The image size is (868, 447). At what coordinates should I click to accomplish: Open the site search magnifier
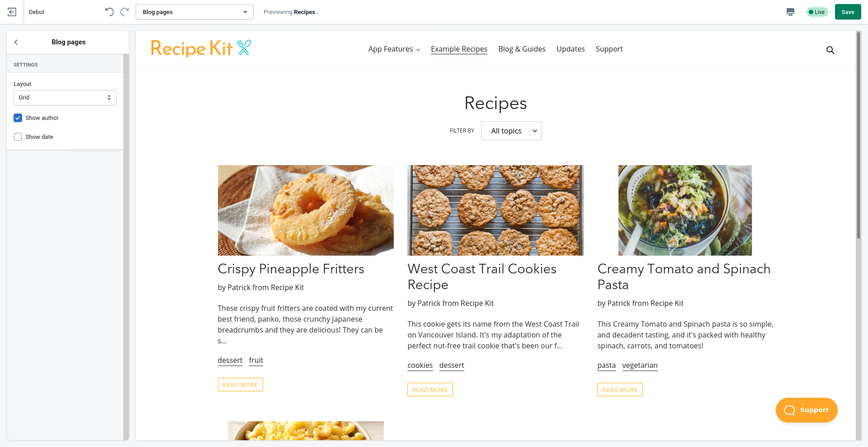coord(830,50)
